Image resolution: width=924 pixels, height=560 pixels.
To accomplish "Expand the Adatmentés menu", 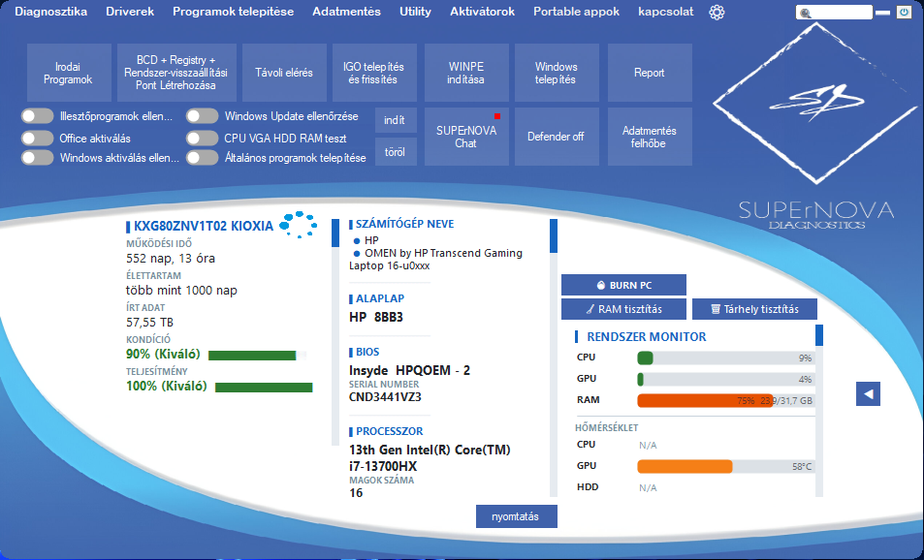I will (346, 12).
